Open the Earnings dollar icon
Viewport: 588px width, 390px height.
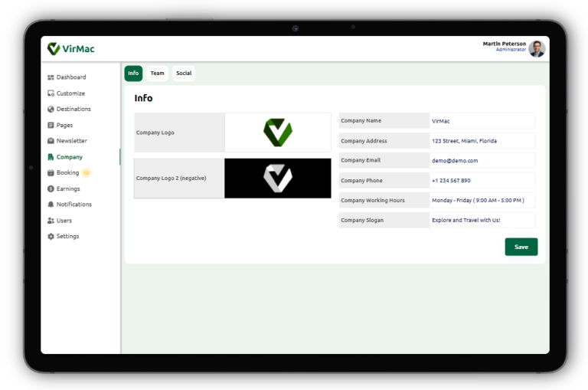click(x=51, y=188)
